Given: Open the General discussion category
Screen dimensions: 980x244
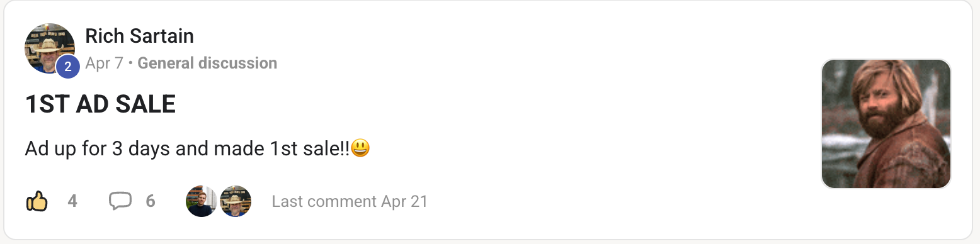Looking at the screenshot, I should (x=207, y=64).
